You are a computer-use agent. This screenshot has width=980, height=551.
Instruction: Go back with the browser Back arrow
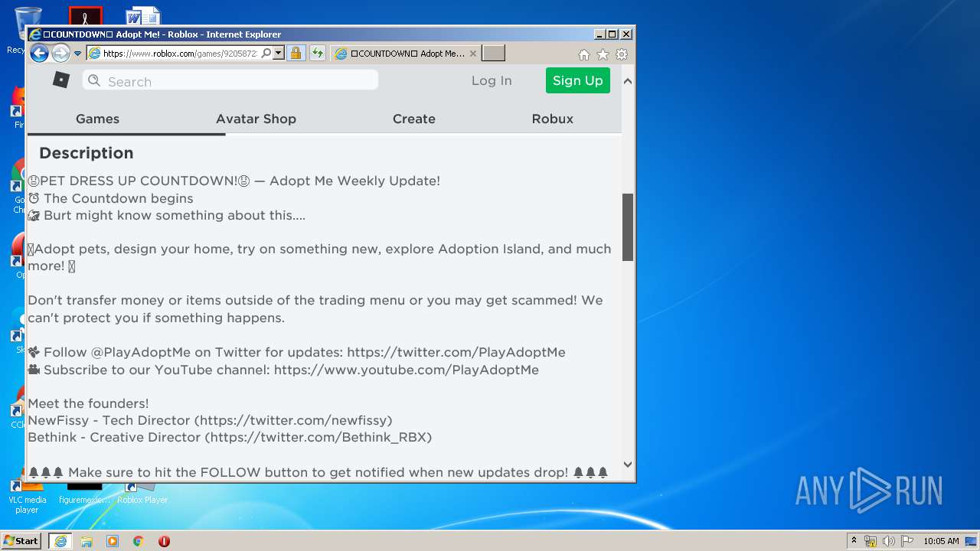click(39, 54)
